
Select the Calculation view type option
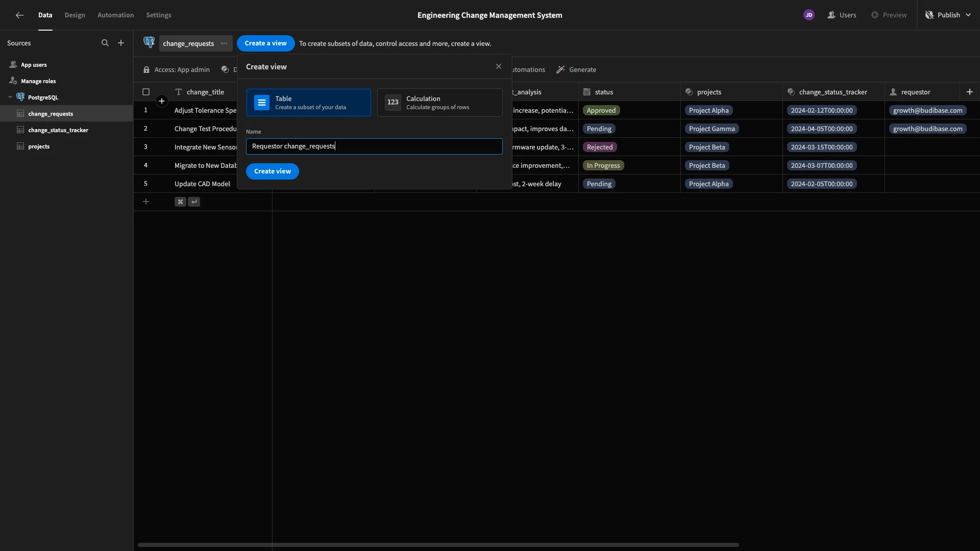440,103
